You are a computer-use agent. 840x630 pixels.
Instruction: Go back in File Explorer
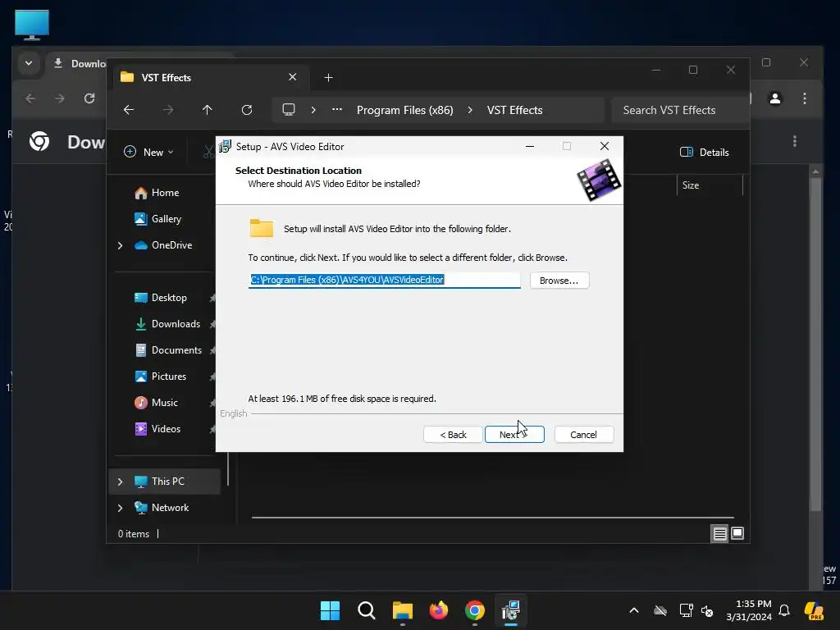pyautogui.click(x=129, y=110)
